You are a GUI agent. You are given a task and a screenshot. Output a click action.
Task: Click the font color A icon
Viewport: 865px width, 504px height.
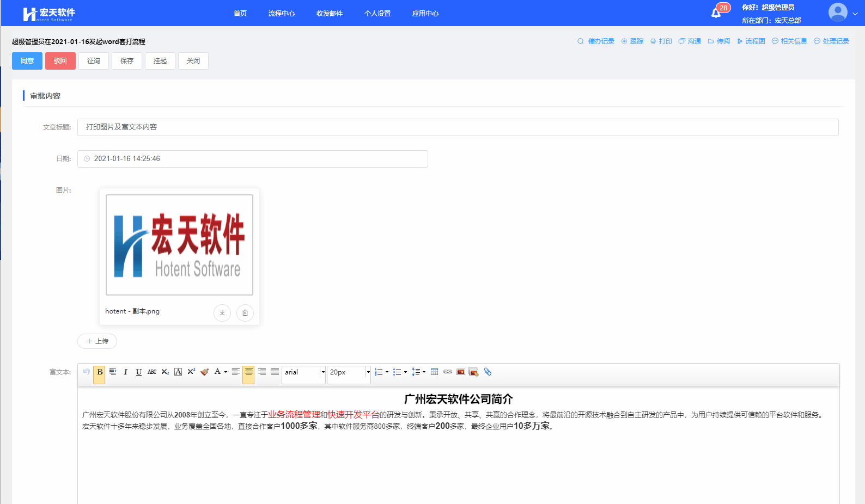coord(217,372)
